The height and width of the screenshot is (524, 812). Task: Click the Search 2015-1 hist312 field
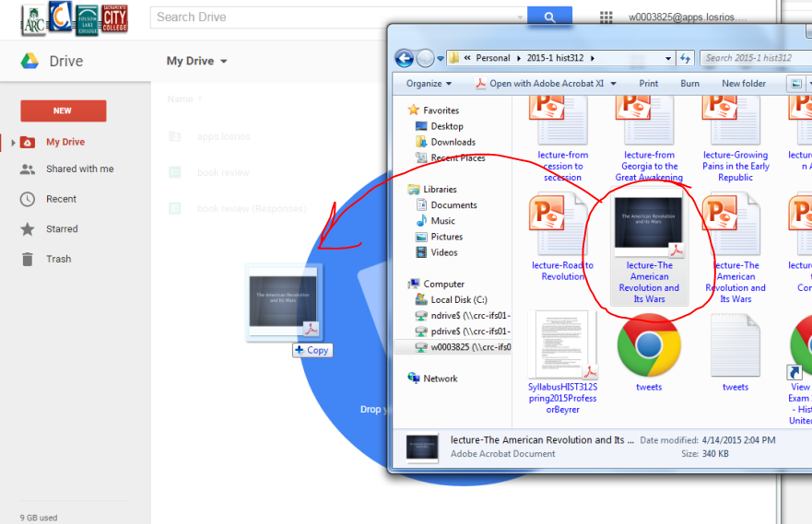tap(756, 58)
